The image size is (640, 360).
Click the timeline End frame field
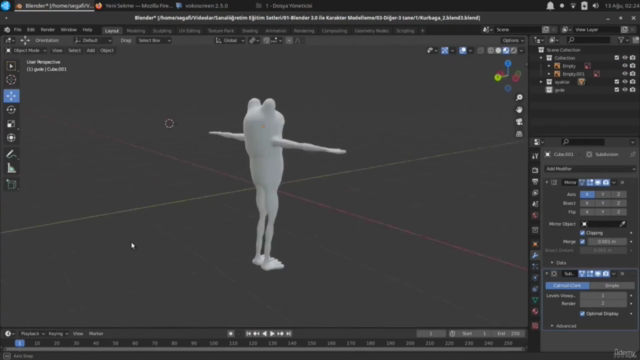[x=509, y=333]
